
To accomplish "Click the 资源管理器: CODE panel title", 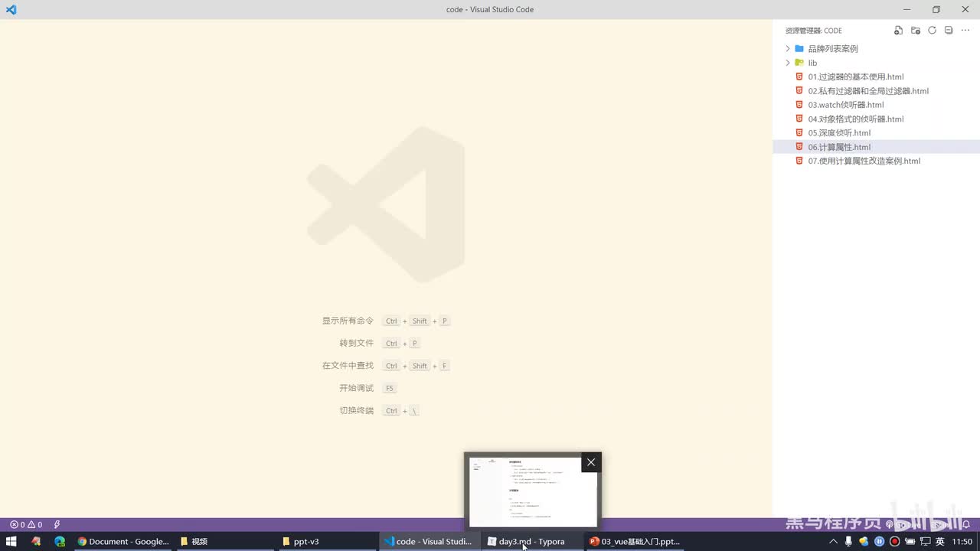I will pyautogui.click(x=813, y=31).
